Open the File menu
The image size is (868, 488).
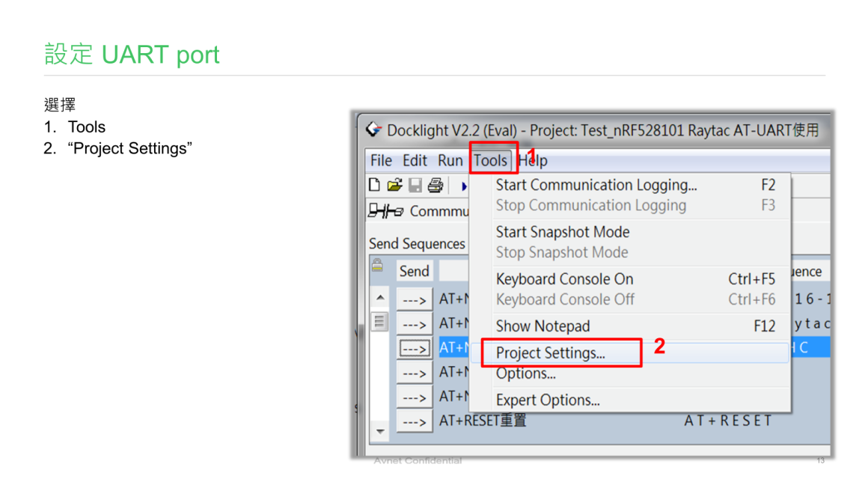click(381, 160)
